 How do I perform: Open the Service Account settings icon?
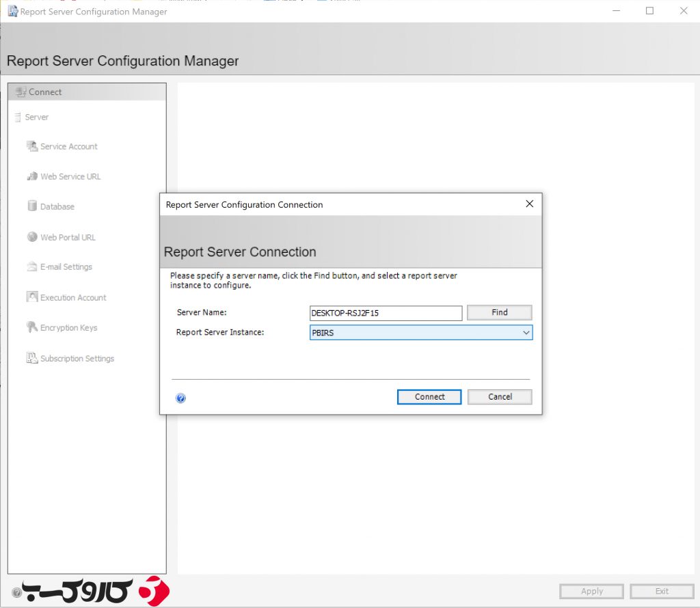pyautogui.click(x=31, y=146)
